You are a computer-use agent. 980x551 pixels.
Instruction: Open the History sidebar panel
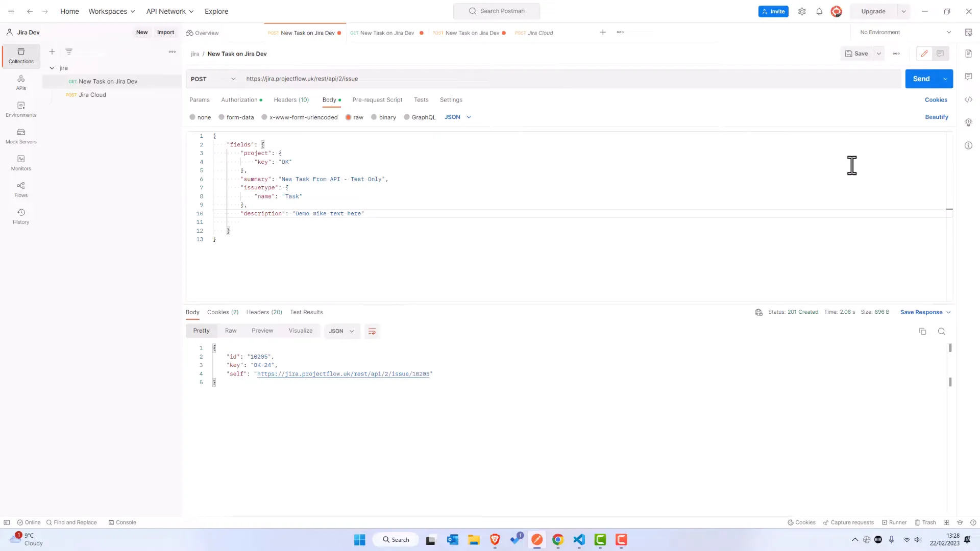click(x=21, y=217)
